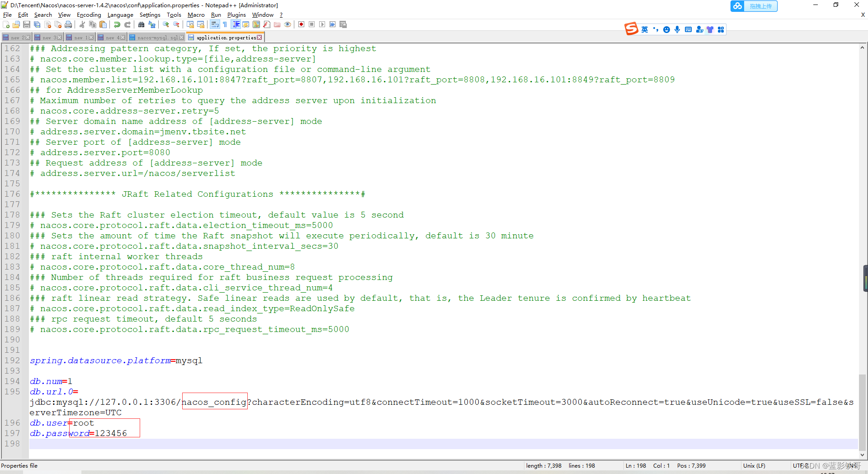Image resolution: width=868 pixels, height=474 pixels.
Task: Click the user-defined language icon
Action: click(246, 24)
